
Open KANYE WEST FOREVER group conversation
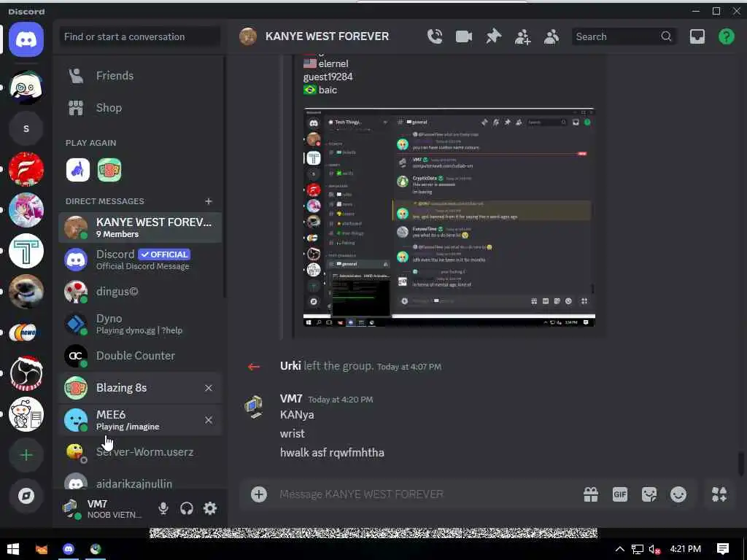[141, 227]
